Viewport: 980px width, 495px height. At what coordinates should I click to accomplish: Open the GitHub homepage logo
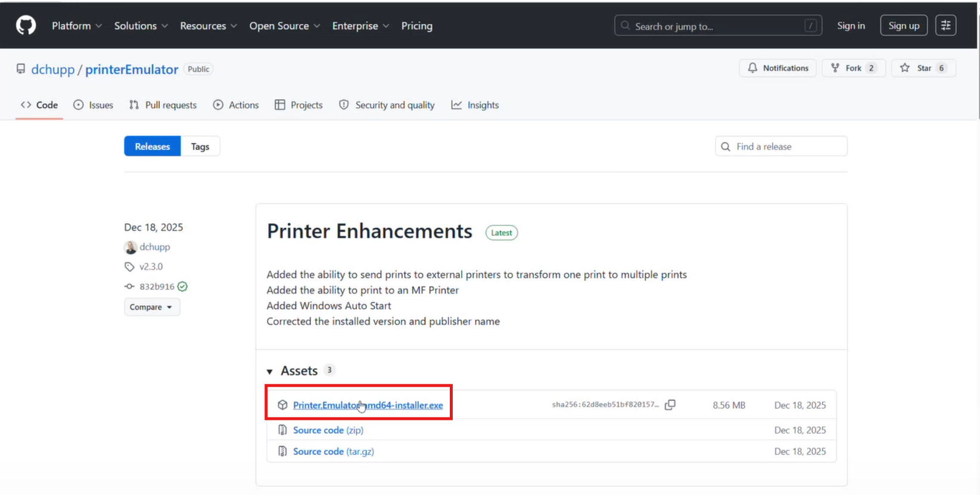coord(26,26)
